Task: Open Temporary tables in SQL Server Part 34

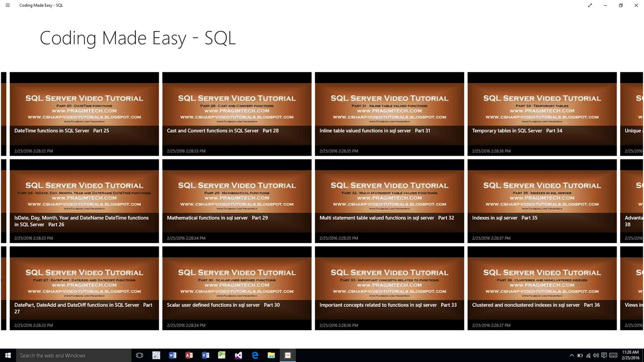Action: 542,114
